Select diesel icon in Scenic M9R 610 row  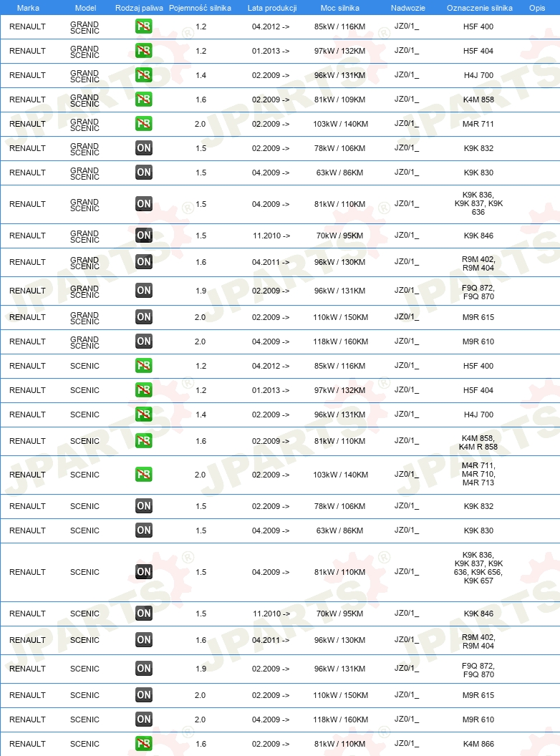tap(144, 719)
